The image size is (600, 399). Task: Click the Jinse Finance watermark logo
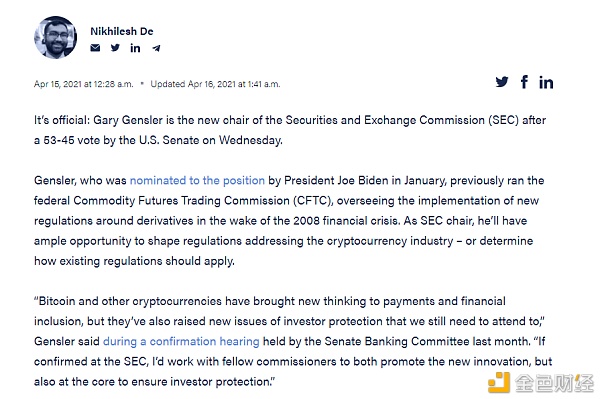pyautogui.click(x=541, y=382)
